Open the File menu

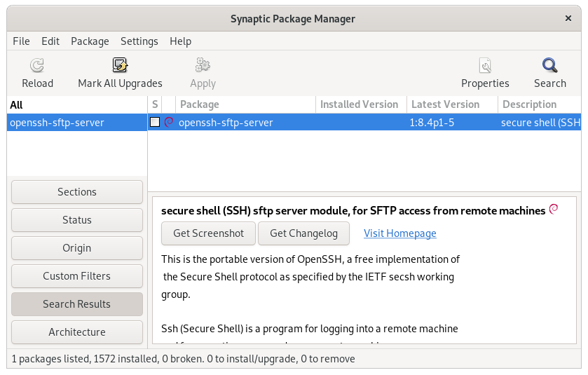point(21,41)
